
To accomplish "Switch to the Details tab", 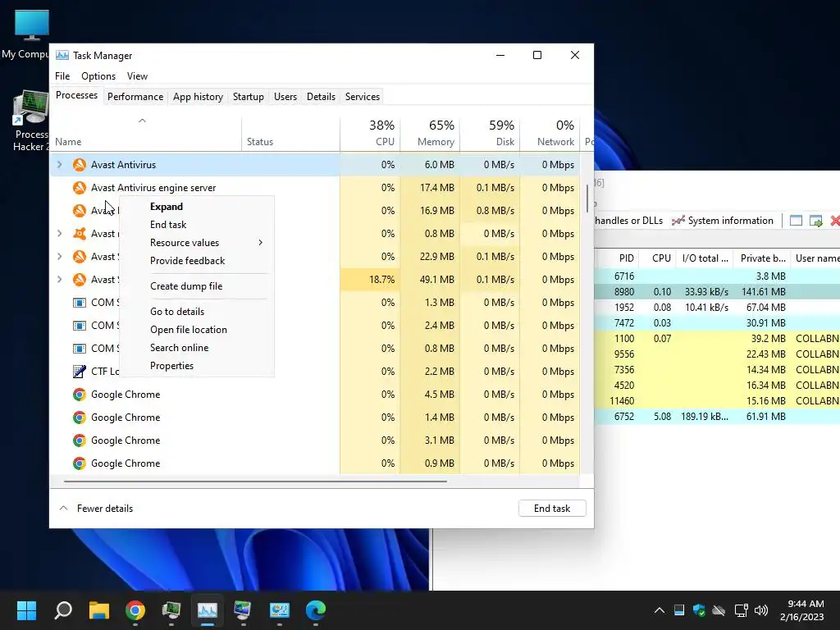I will click(321, 97).
